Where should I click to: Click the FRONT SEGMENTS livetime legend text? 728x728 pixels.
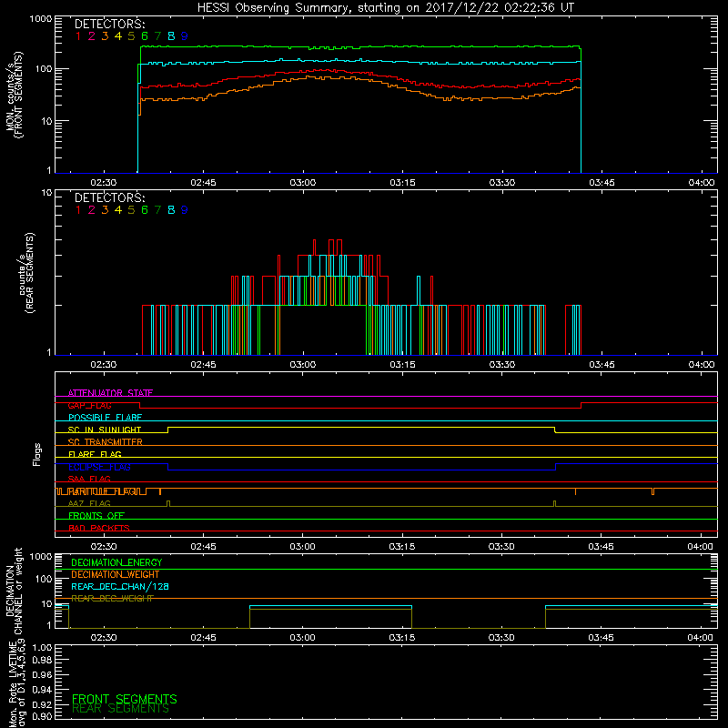[125, 699]
